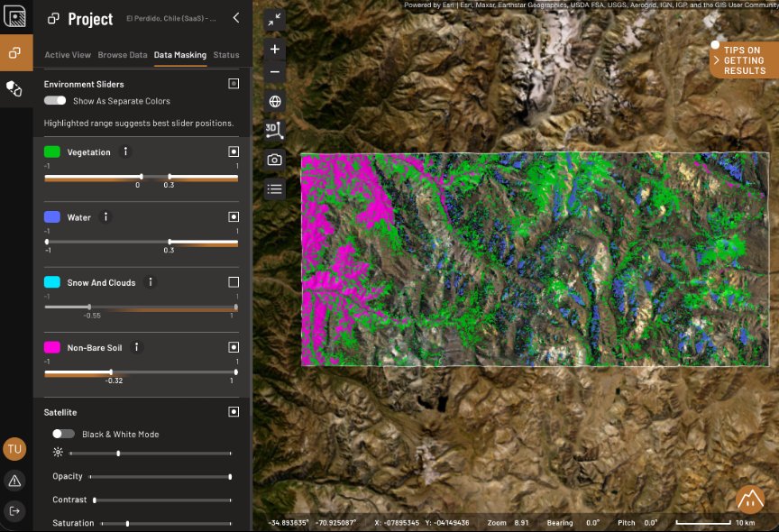Open the TU user avatar menu
The width and height of the screenshot is (779, 532).
pyautogui.click(x=14, y=449)
